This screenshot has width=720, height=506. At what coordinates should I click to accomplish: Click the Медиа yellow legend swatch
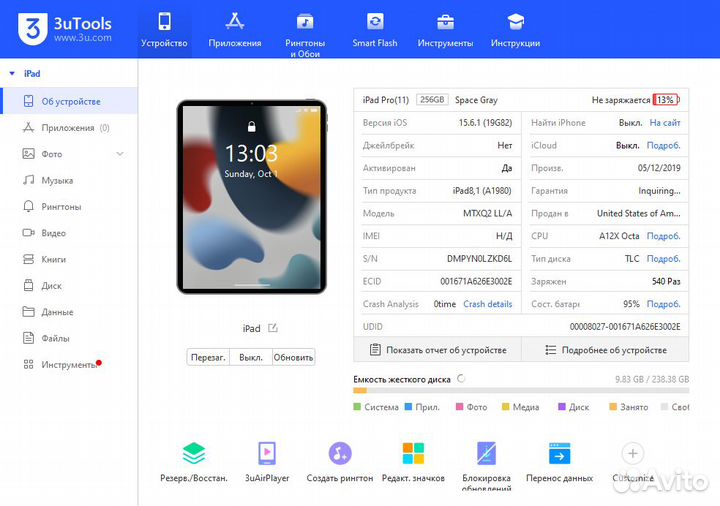point(506,406)
